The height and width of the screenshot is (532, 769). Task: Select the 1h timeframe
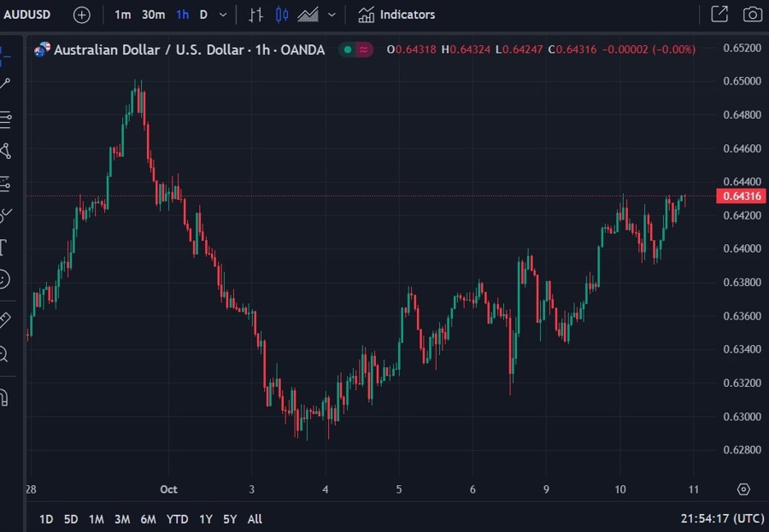(x=183, y=15)
